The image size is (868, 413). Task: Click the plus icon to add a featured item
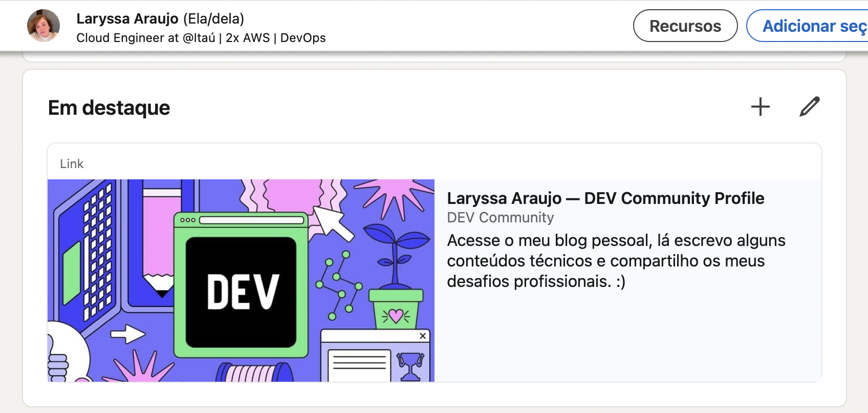pyautogui.click(x=760, y=107)
